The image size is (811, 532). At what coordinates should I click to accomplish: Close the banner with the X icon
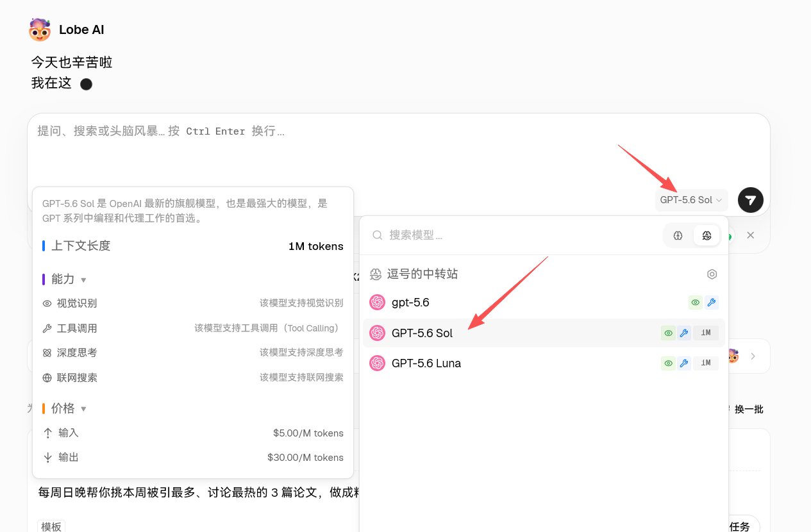(750, 235)
